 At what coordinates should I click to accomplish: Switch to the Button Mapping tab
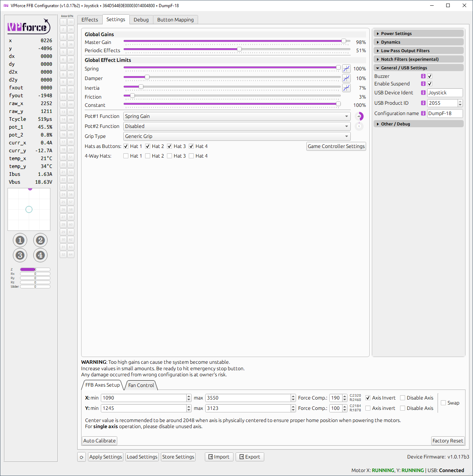coord(176,20)
